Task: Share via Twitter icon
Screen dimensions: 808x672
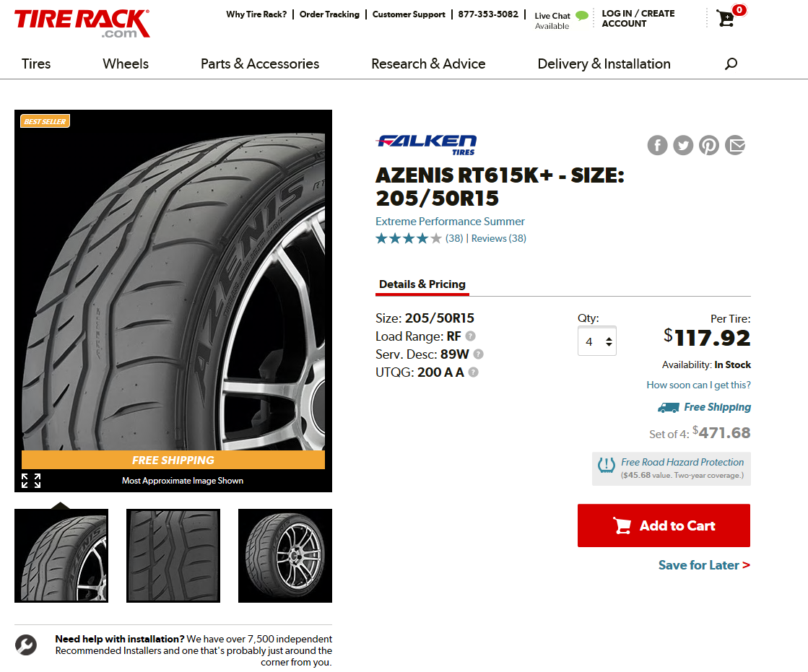Action: pos(683,145)
